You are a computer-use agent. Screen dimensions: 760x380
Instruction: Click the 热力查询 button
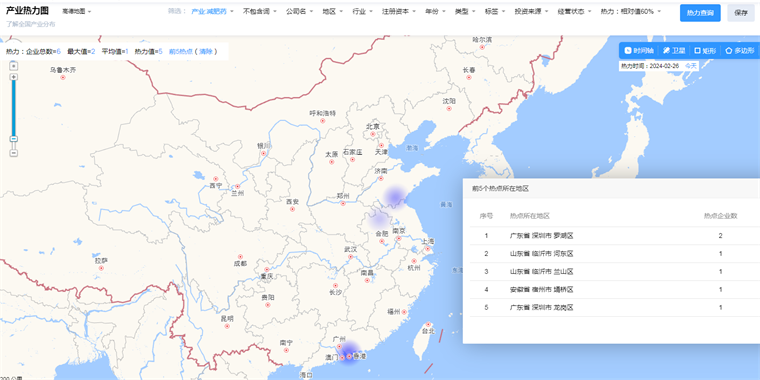700,13
